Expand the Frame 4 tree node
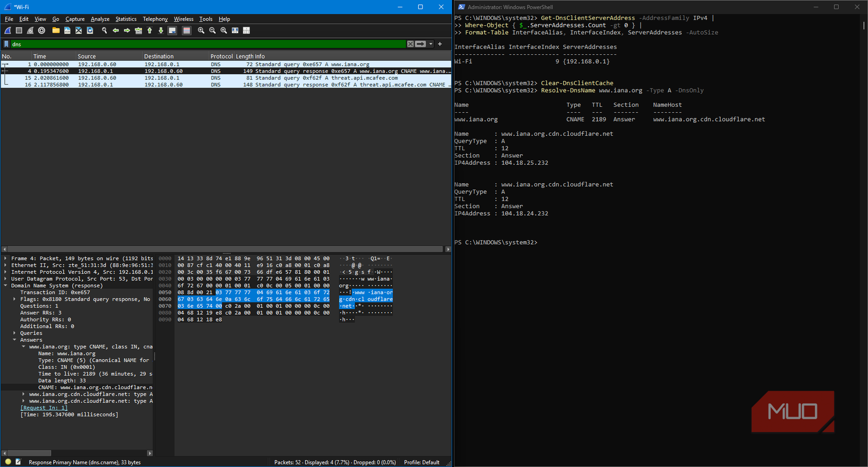 tap(6, 259)
